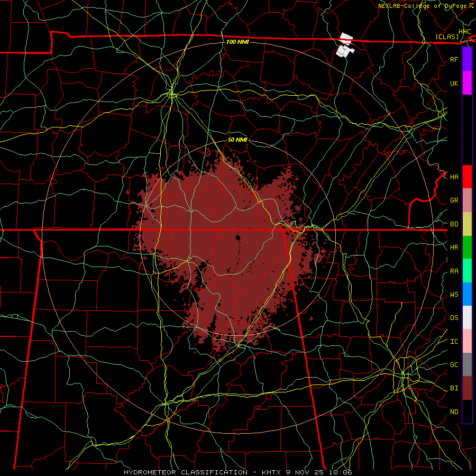
Task: Click the purple RF legend color swatch
Action: tap(467, 59)
